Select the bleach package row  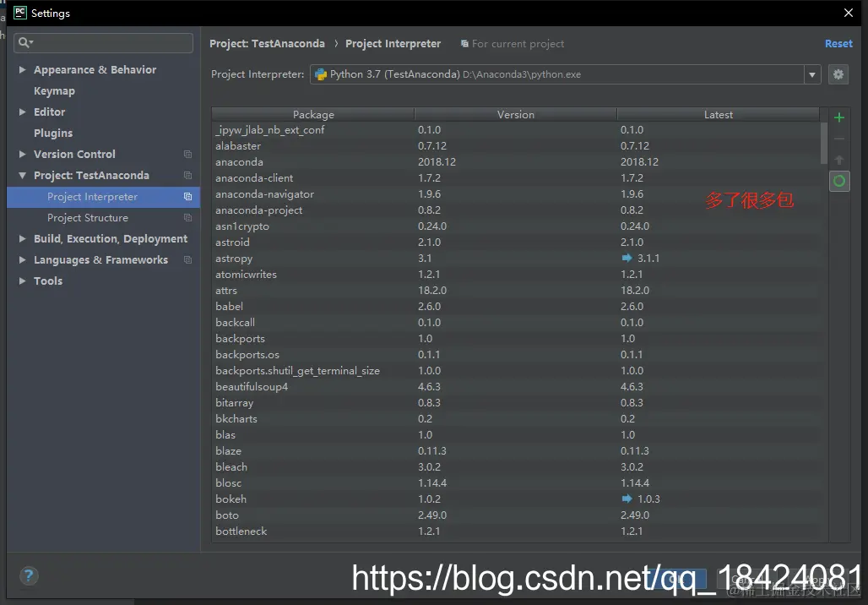pyautogui.click(x=516, y=467)
